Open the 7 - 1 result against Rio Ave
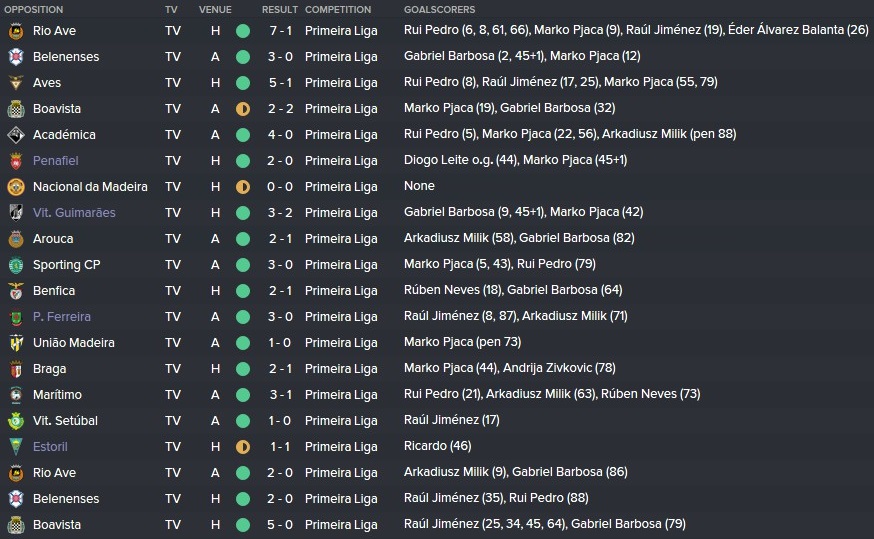 pyautogui.click(x=280, y=31)
